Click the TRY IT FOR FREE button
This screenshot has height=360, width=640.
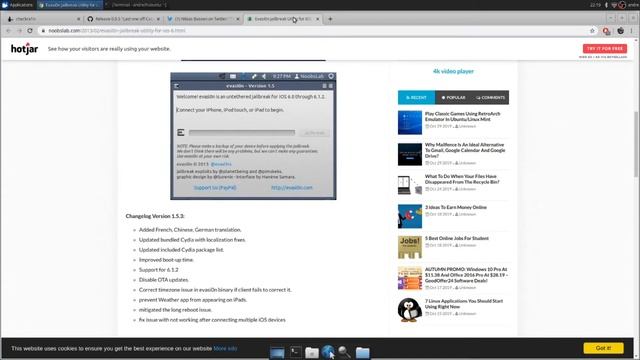604,49
